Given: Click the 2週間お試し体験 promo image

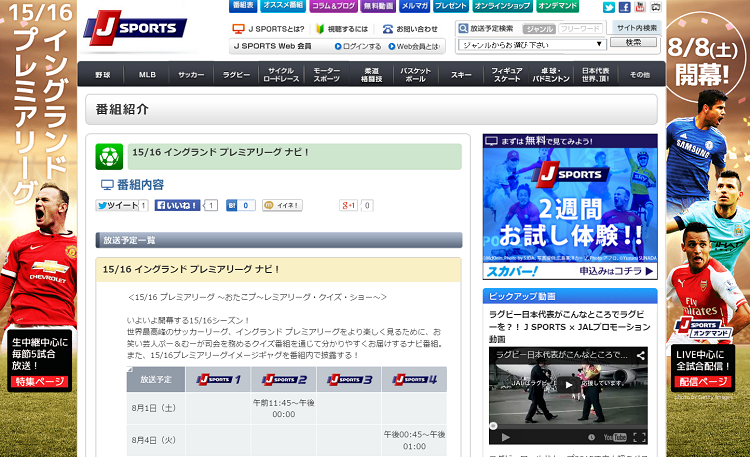Looking at the screenshot, I should click(570, 205).
